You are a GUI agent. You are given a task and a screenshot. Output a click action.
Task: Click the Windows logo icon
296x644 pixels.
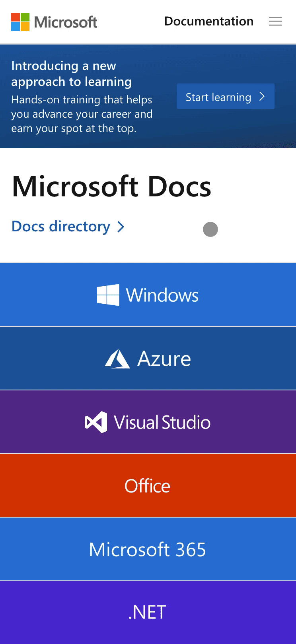(108, 295)
